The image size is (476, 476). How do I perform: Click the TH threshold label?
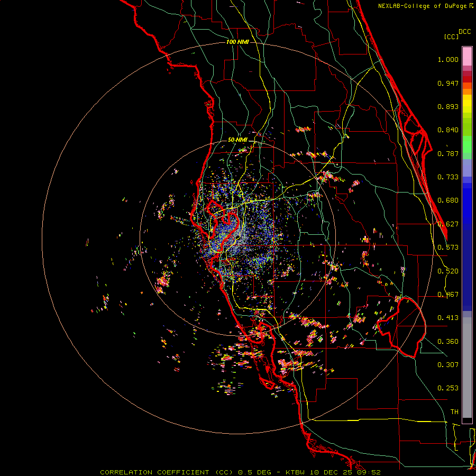pyautogui.click(x=454, y=411)
